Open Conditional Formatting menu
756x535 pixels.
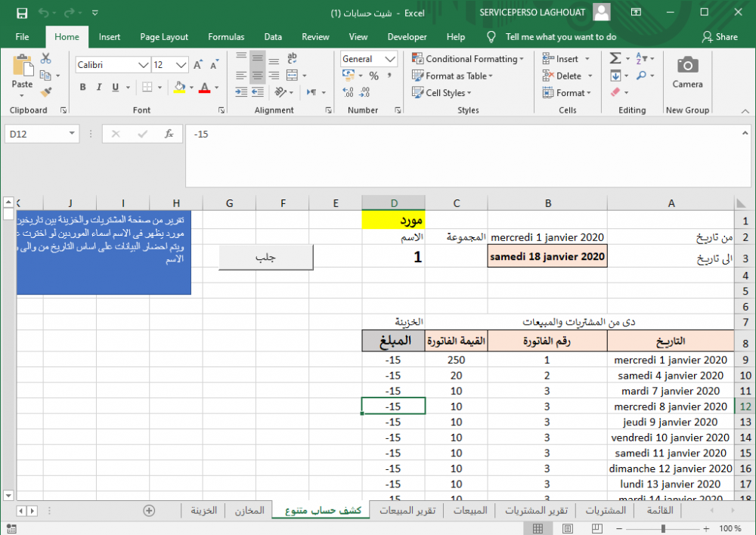pos(468,59)
